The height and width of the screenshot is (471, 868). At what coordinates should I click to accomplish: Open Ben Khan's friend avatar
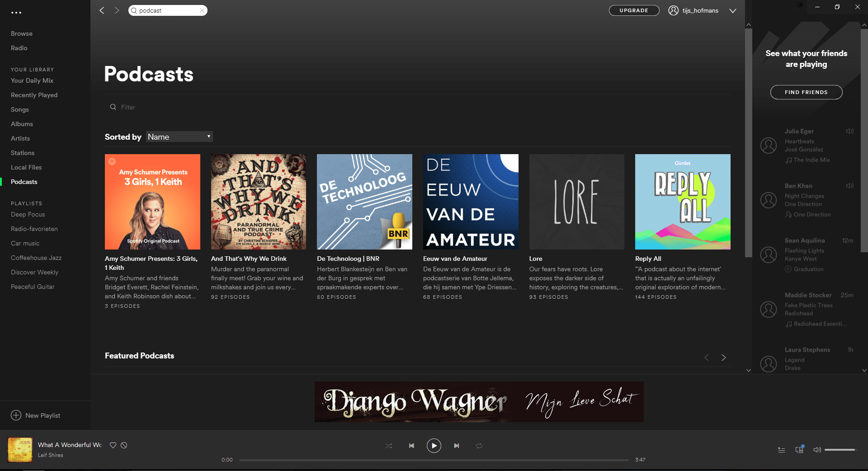click(769, 200)
